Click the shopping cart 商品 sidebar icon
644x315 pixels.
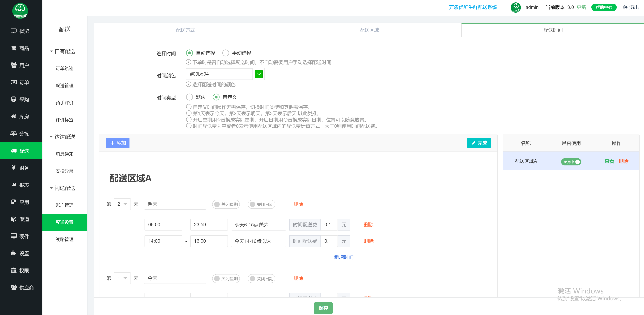tap(13, 48)
